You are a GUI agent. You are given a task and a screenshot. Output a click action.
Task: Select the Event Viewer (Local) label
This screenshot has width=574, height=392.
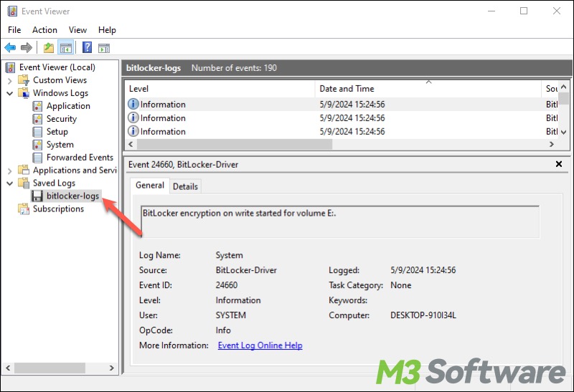[57, 67]
